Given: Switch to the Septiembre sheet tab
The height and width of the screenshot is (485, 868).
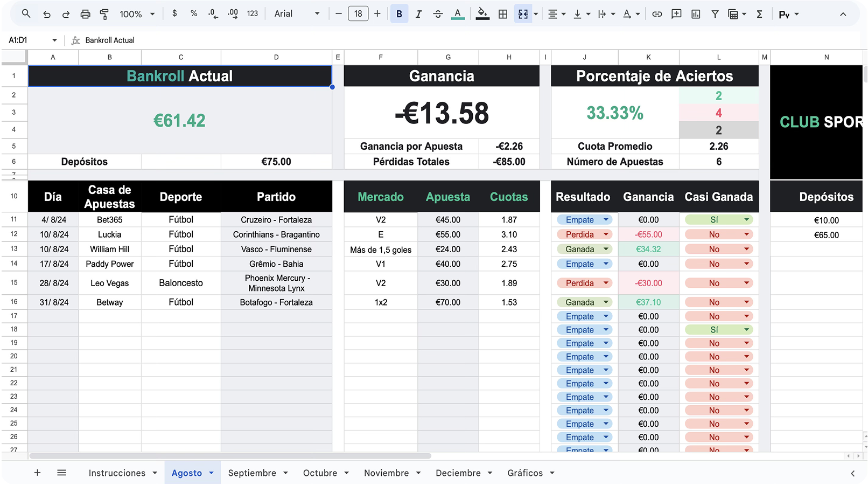Looking at the screenshot, I should coord(252,473).
